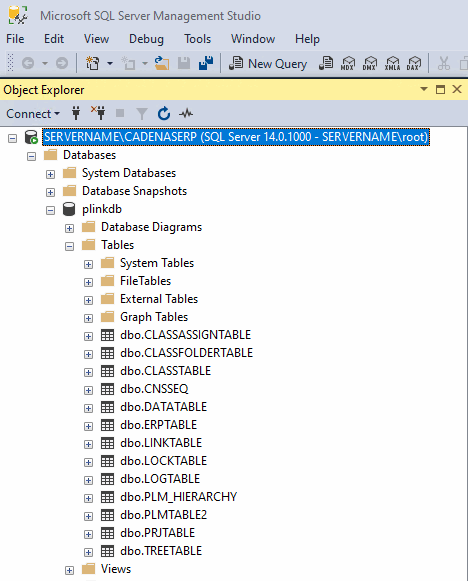Click the Filter funnel icon
The height and width of the screenshot is (581, 468).
pos(142,114)
